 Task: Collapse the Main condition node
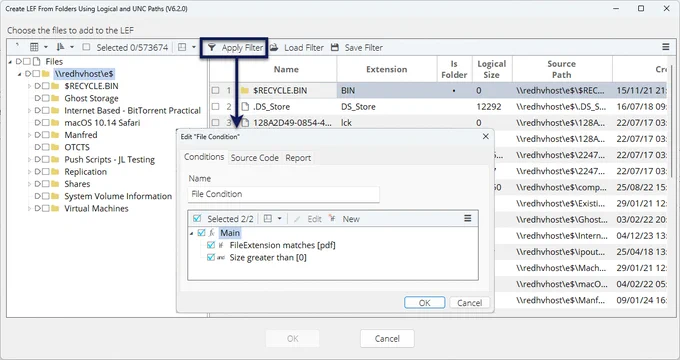[x=192, y=233]
